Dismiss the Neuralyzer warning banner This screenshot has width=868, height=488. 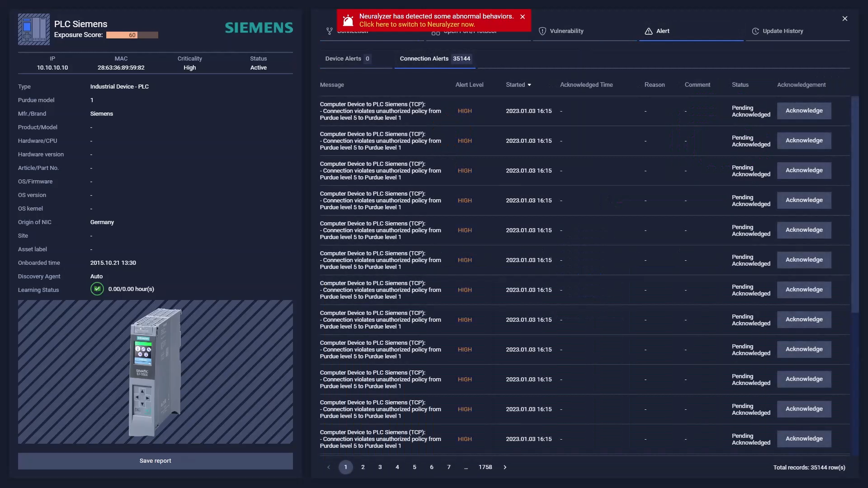point(523,17)
